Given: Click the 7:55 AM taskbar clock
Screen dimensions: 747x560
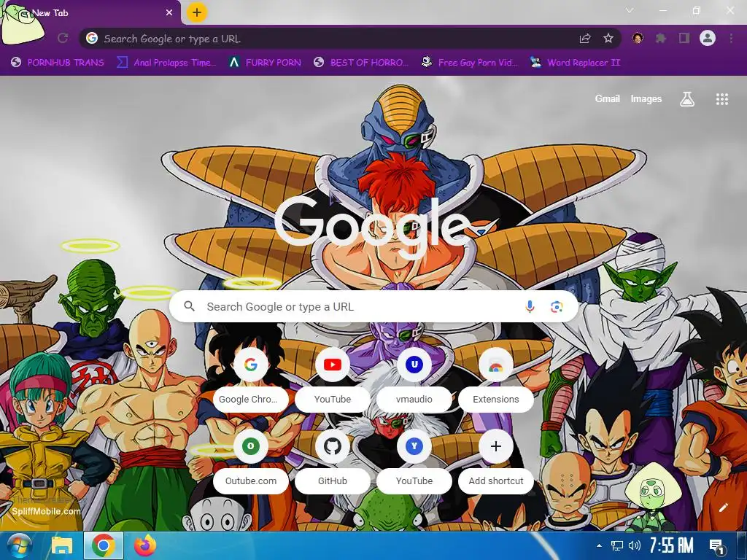Looking at the screenshot, I should click(672, 545).
